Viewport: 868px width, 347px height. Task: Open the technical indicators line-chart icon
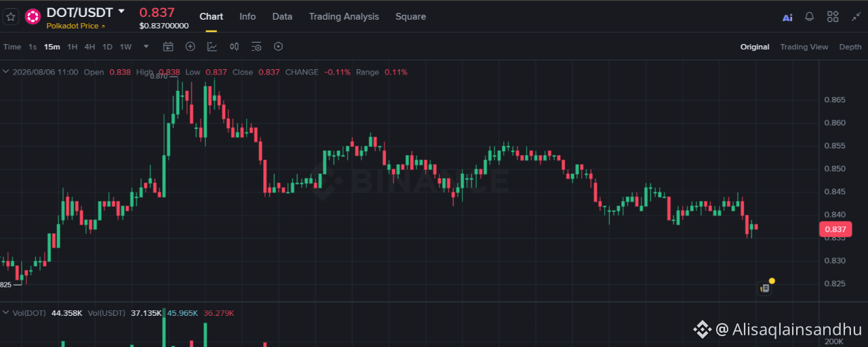[212, 47]
